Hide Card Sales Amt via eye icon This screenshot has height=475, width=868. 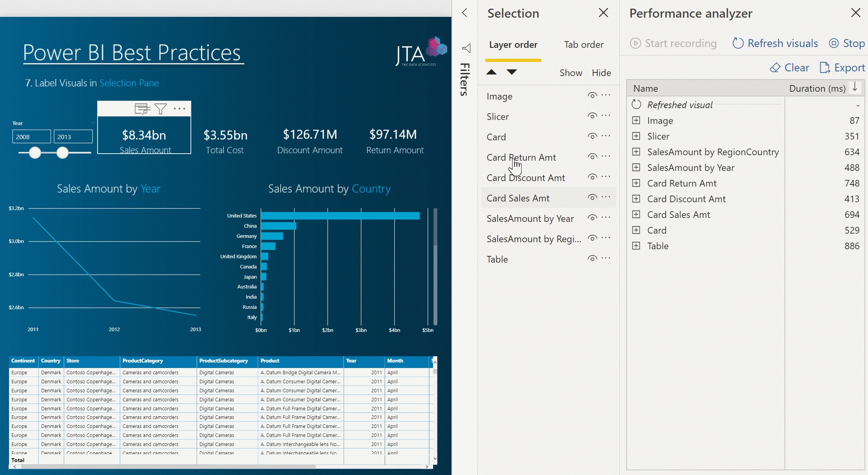coord(592,198)
